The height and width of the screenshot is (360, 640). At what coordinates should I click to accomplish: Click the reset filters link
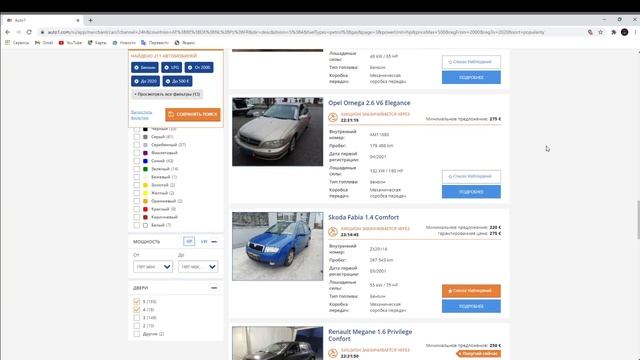[141, 115]
